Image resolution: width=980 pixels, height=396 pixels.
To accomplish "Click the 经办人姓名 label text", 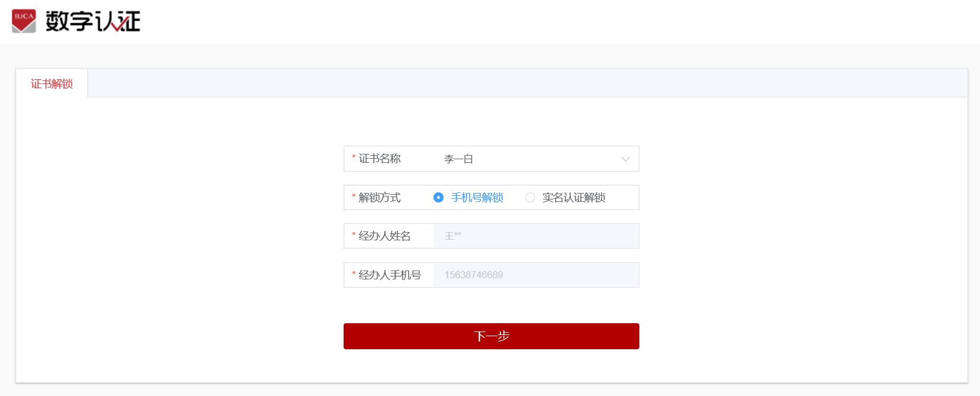I will [x=384, y=236].
